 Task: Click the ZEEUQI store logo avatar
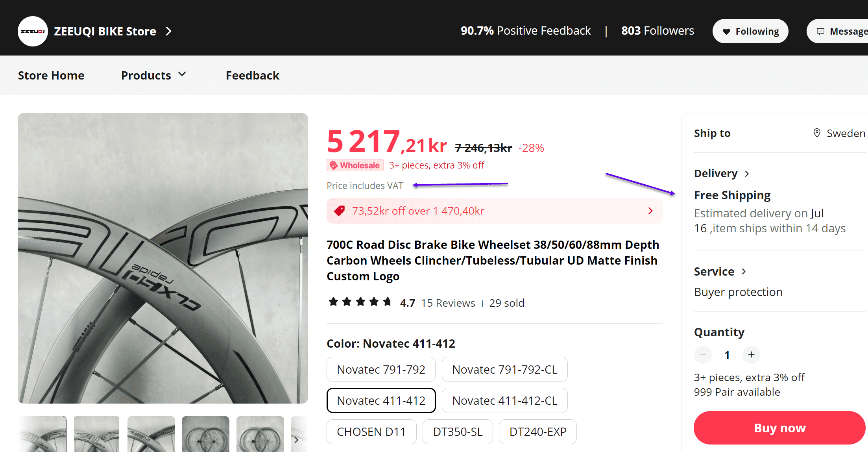tap(33, 31)
